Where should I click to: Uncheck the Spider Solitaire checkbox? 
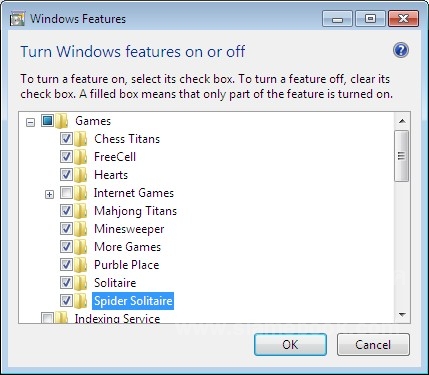click(66, 301)
